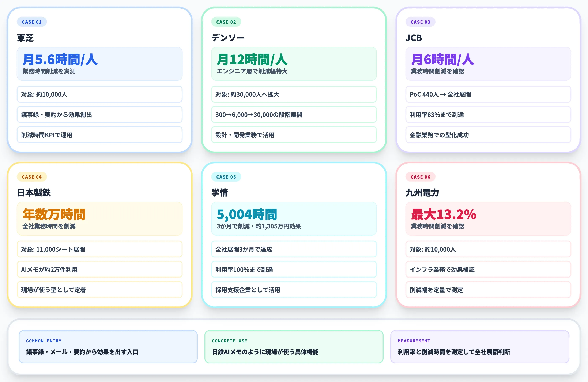
Task: Click PoC 440人 → 全社展開 row
Action: coord(488,94)
